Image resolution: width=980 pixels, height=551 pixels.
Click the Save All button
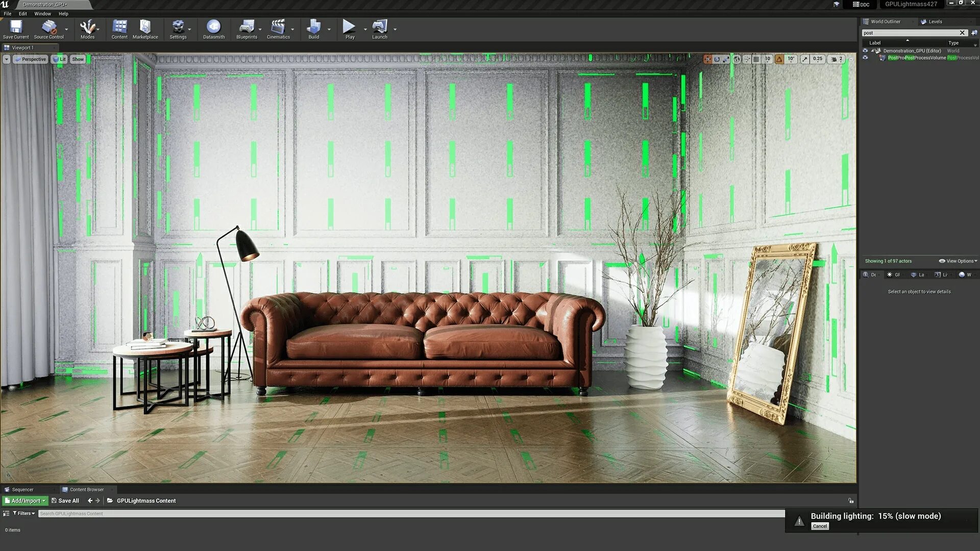(65, 500)
